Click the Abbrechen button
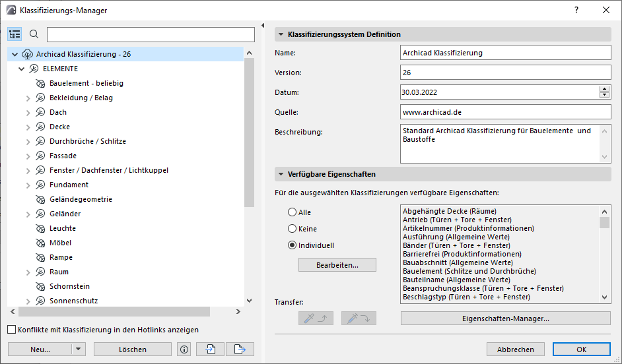This screenshot has width=622, height=364. click(x=515, y=349)
